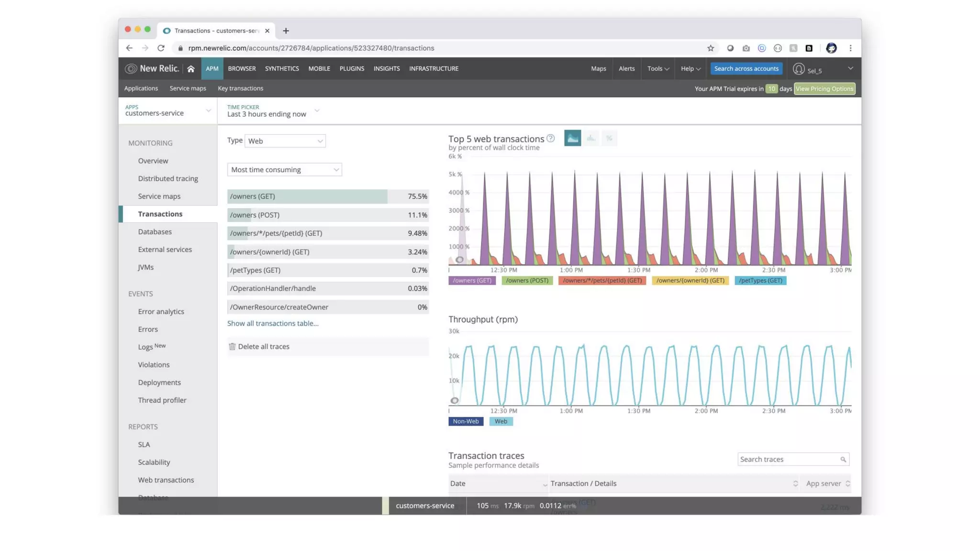The width and height of the screenshot is (980, 551).
Task: Click the help icon beside Top 5 web transactions
Action: [551, 138]
